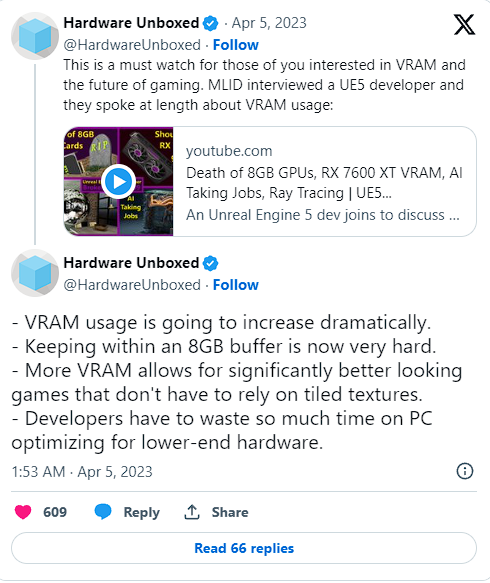Click the blue reply bubble icon

(103, 512)
